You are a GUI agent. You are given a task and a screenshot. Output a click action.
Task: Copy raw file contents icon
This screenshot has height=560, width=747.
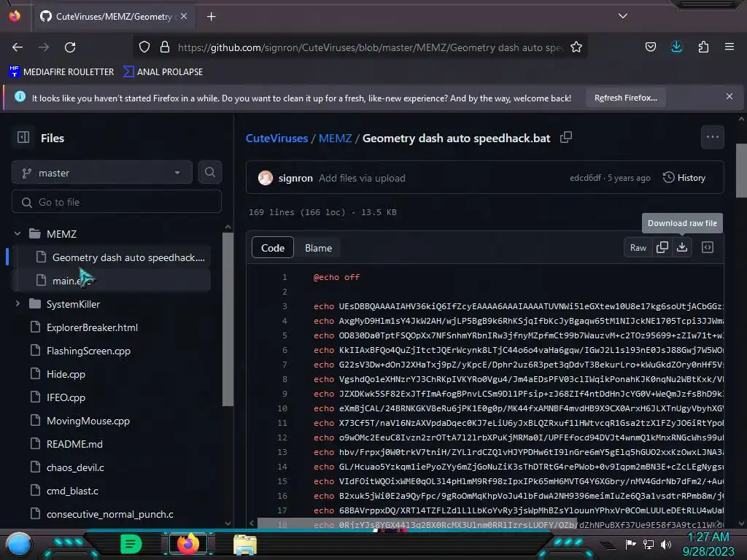coord(662,248)
